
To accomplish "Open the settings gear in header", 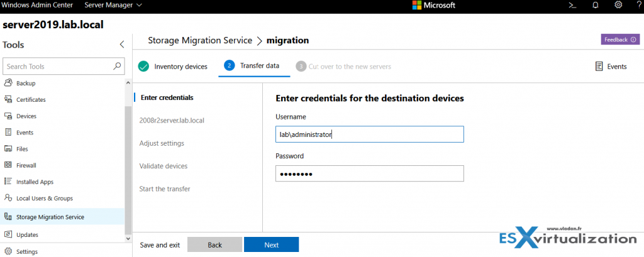I will tap(618, 5).
